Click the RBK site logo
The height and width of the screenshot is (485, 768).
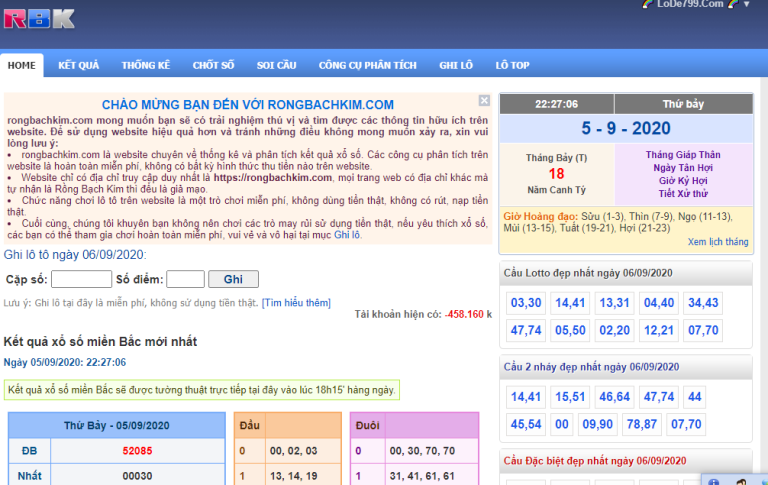click(x=39, y=19)
